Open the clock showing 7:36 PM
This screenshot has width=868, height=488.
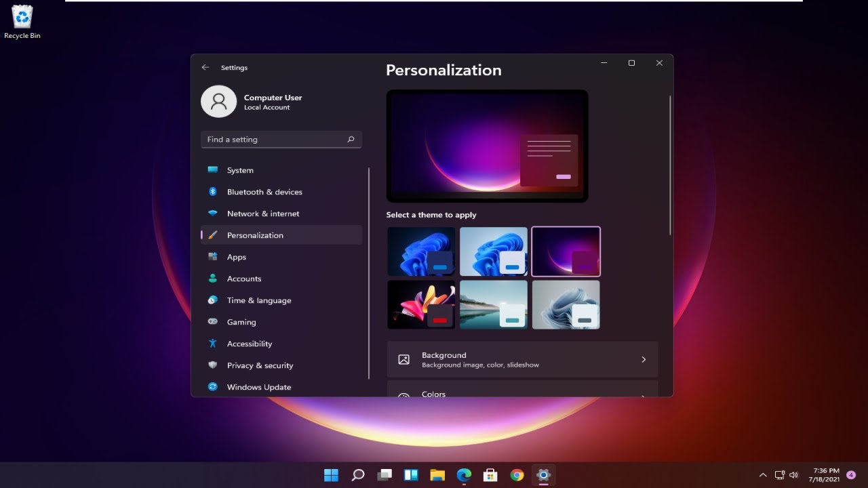[x=825, y=474]
